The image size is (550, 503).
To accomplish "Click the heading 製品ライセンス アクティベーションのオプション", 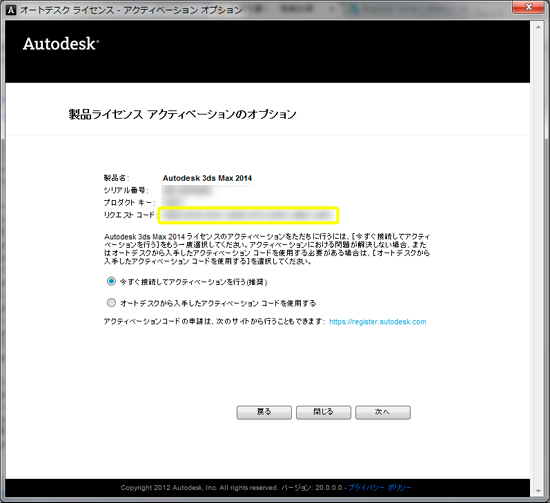I will [182, 114].
